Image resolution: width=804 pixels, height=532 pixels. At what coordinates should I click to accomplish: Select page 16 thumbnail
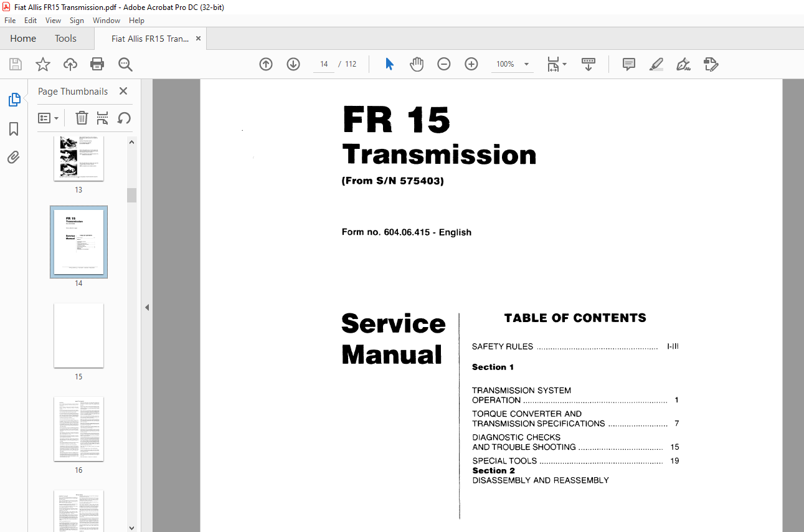[x=78, y=429]
